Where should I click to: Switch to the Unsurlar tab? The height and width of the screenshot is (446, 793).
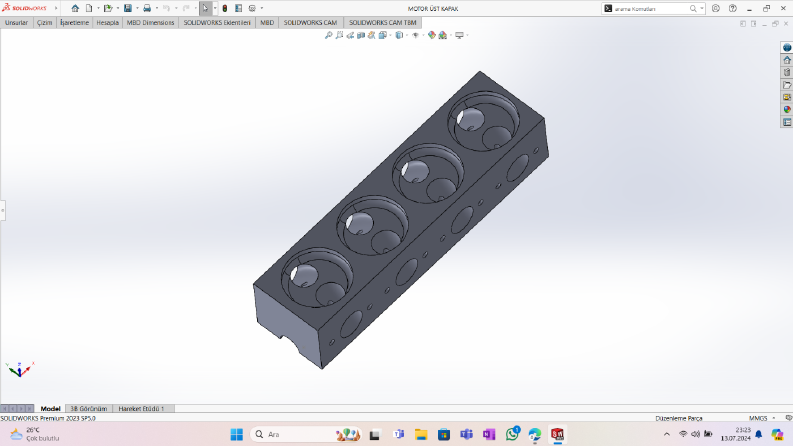click(x=16, y=23)
